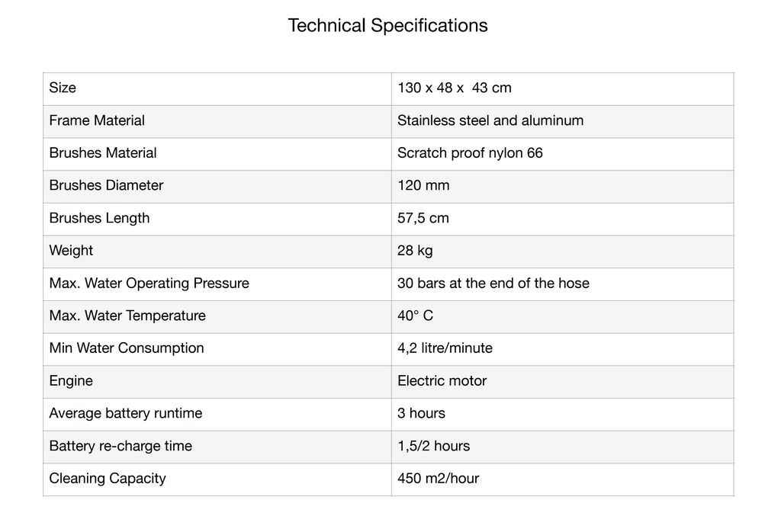Screen dimensions: 781x532
Task: Click the Technical Specifications heading
Action: (x=387, y=25)
